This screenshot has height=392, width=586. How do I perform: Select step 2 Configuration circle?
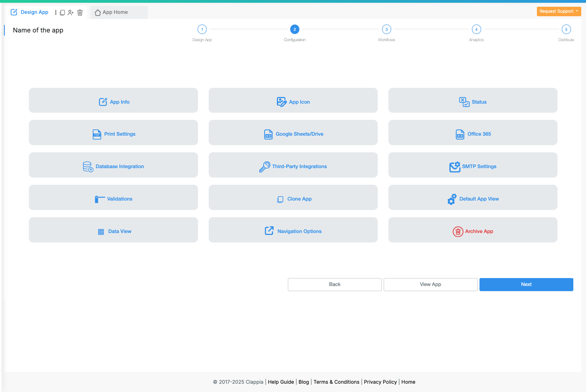pos(295,29)
